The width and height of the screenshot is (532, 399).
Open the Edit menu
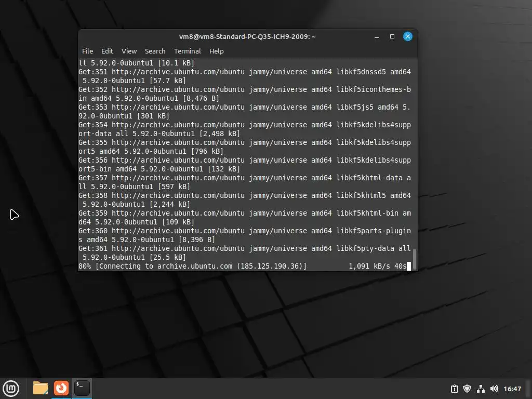107,51
